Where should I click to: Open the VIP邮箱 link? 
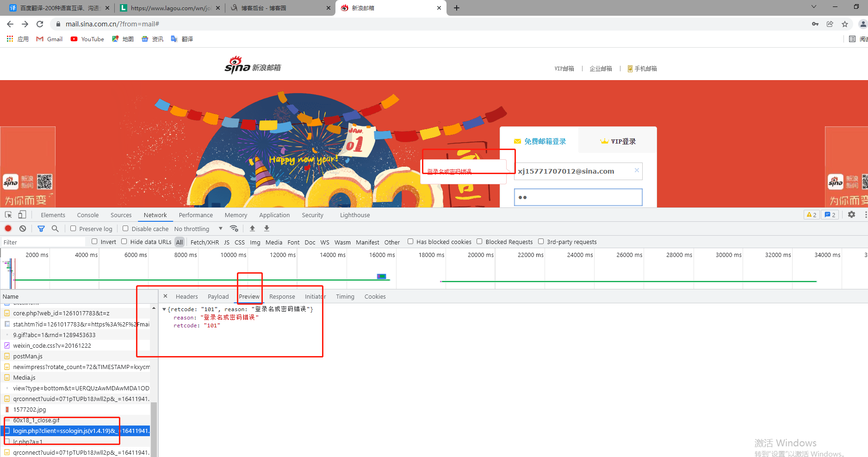(x=564, y=69)
